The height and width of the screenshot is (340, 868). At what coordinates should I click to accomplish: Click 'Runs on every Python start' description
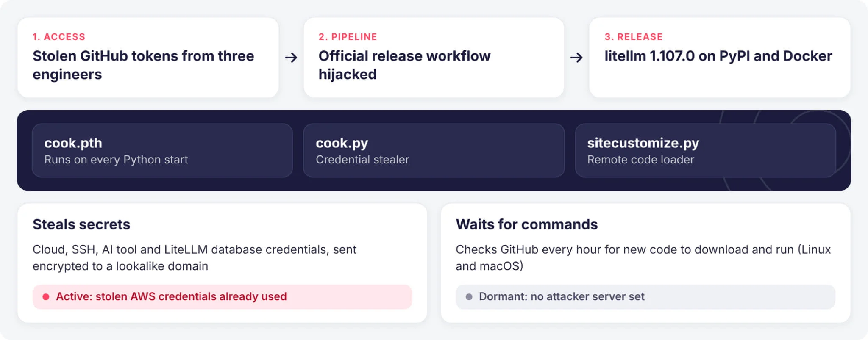[x=116, y=160]
